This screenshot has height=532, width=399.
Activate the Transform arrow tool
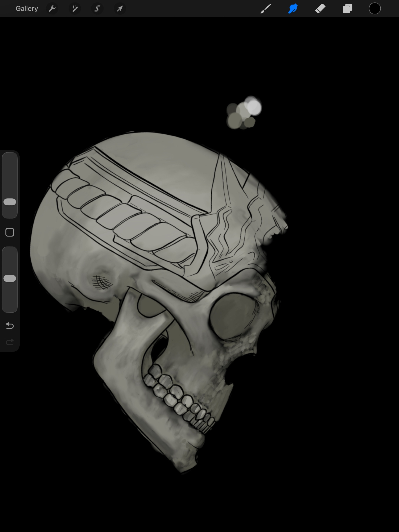click(x=120, y=9)
